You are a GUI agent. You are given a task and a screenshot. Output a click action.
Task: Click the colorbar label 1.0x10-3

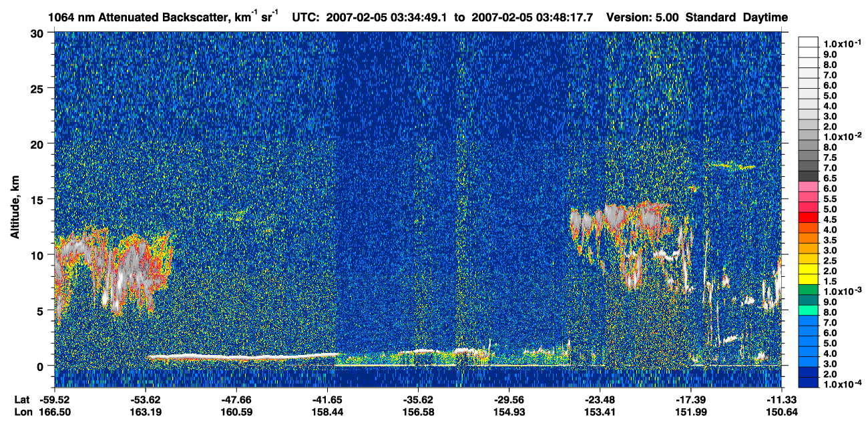tap(841, 291)
